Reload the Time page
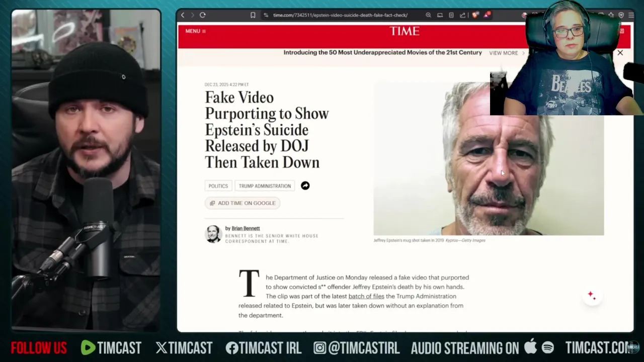 (202, 15)
